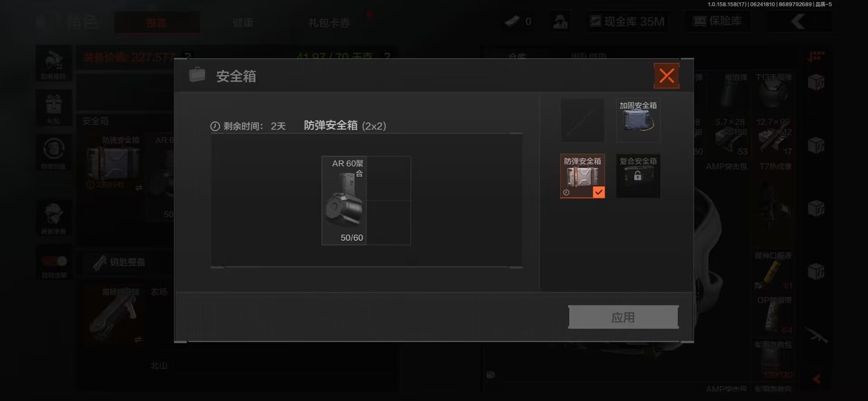Click the lock icon on 复合安全箱
The image size is (868, 401).
click(x=637, y=176)
